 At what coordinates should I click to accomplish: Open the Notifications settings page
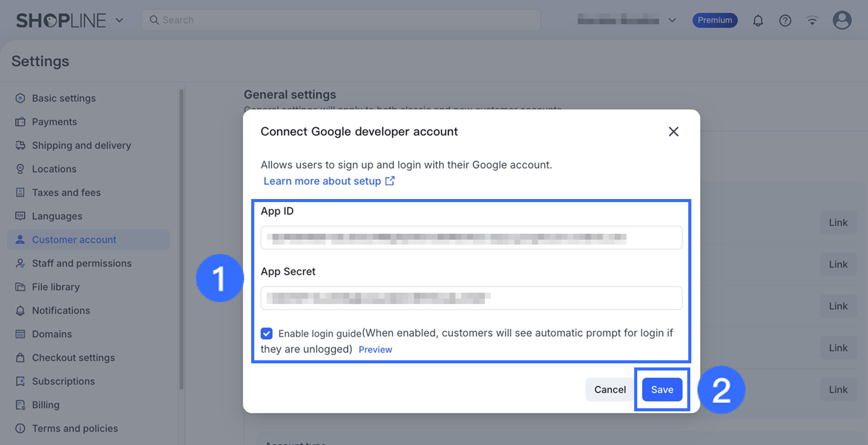[x=61, y=310]
